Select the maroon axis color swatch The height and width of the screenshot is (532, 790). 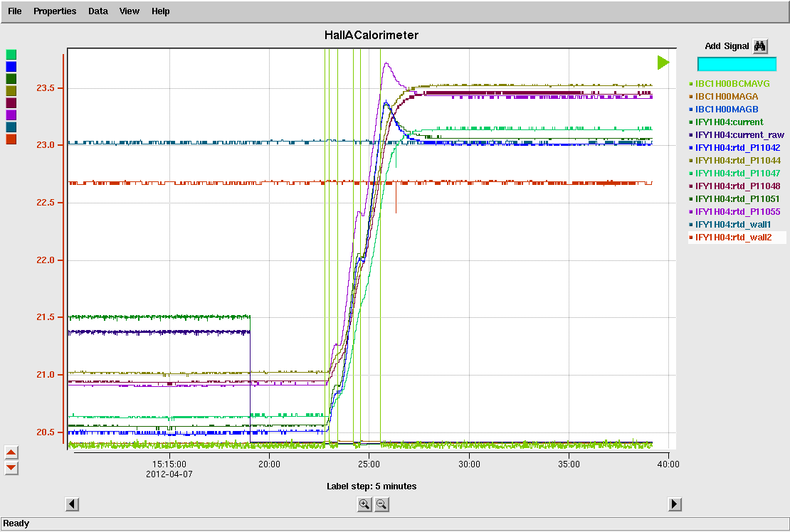click(x=11, y=102)
